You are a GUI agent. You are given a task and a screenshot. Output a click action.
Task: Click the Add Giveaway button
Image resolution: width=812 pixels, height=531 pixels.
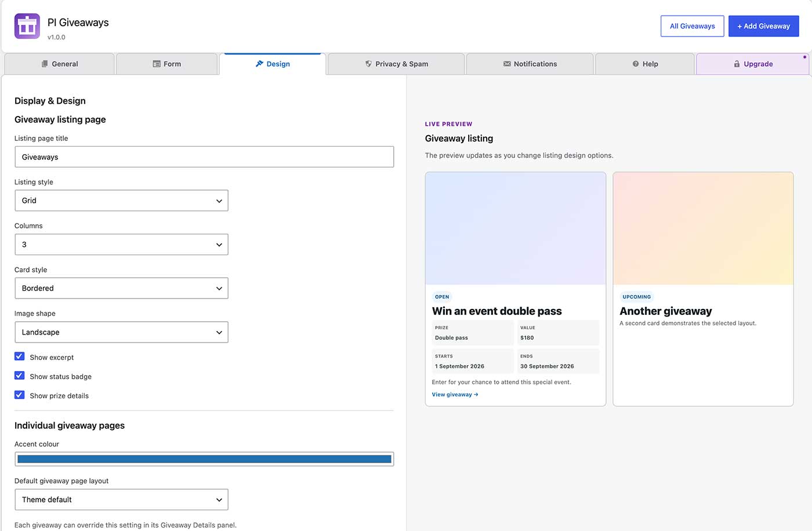[764, 26]
